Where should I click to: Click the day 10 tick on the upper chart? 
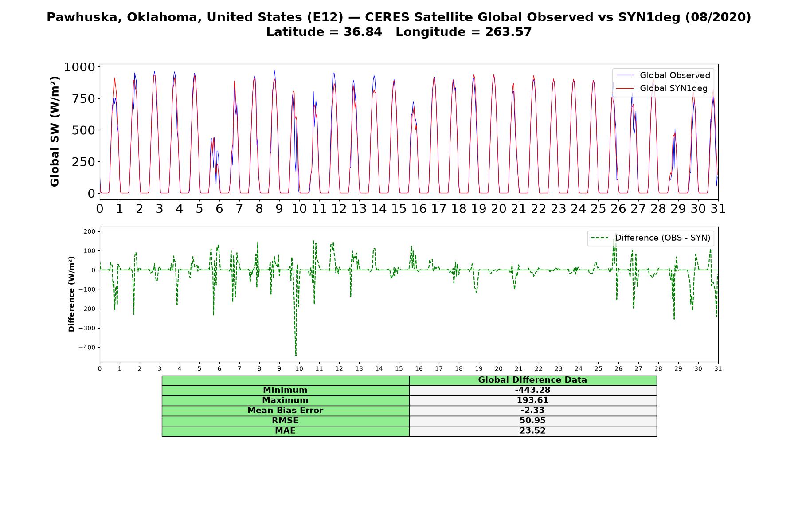pyautogui.click(x=299, y=208)
